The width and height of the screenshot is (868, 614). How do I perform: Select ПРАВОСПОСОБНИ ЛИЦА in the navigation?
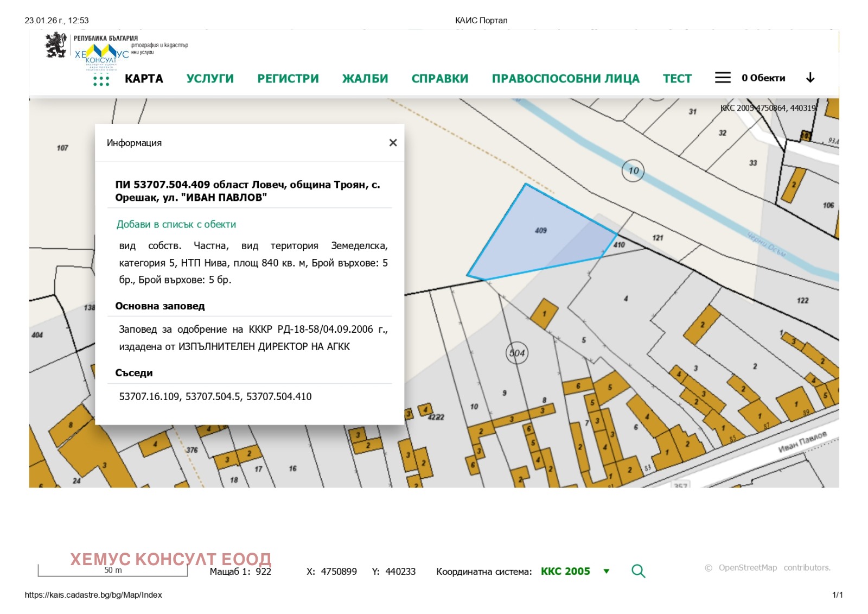[565, 79]
